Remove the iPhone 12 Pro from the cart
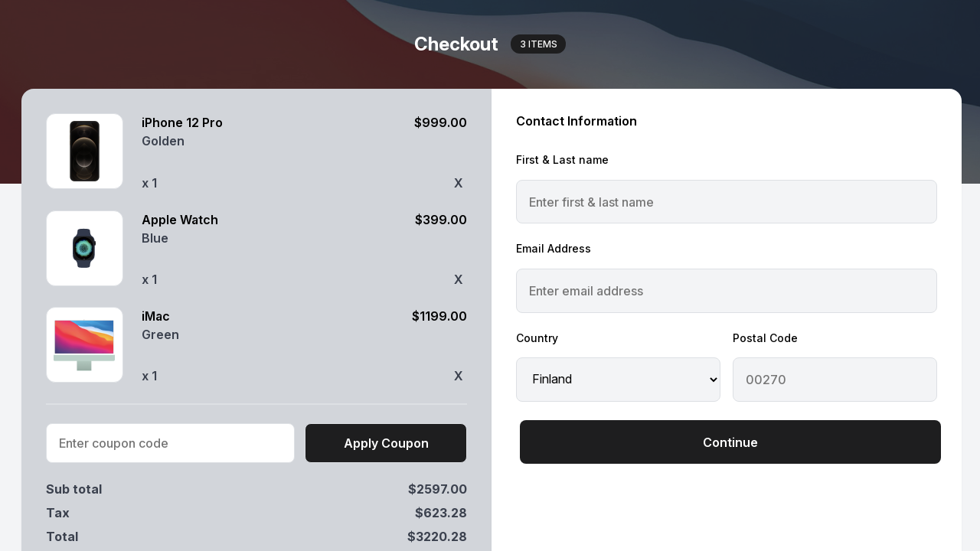Viewport: 980px width, 551px height. tap(458, 183)
